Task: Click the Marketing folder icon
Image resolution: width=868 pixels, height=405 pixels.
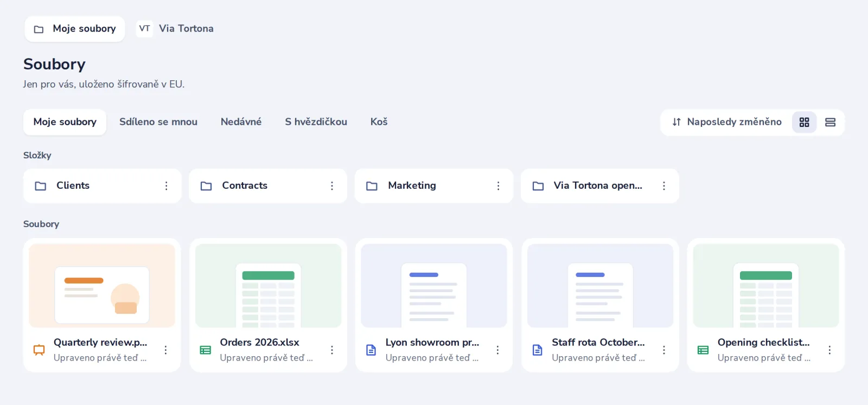Action: coord(372,186)
